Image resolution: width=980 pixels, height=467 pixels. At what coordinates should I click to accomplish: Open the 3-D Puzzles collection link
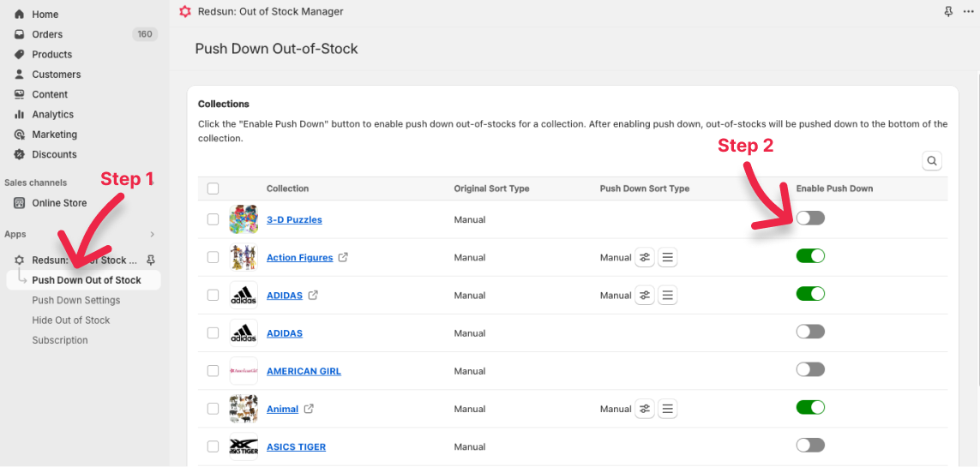[x=294, y=219]
